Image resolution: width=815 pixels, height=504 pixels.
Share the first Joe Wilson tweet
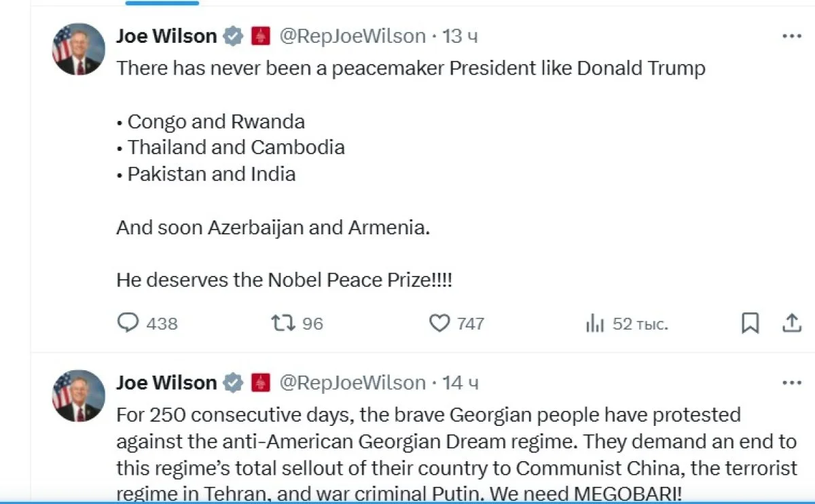tap(792, 323)
